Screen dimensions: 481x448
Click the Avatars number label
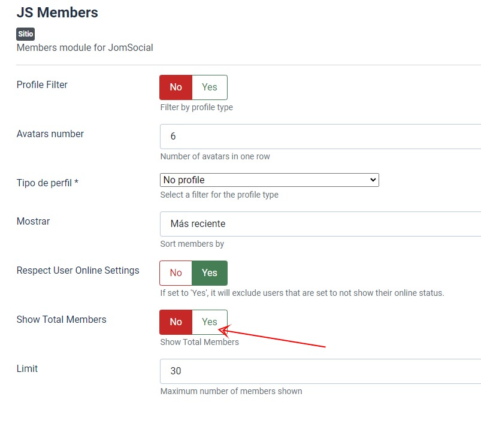click(x=50, y=134)
